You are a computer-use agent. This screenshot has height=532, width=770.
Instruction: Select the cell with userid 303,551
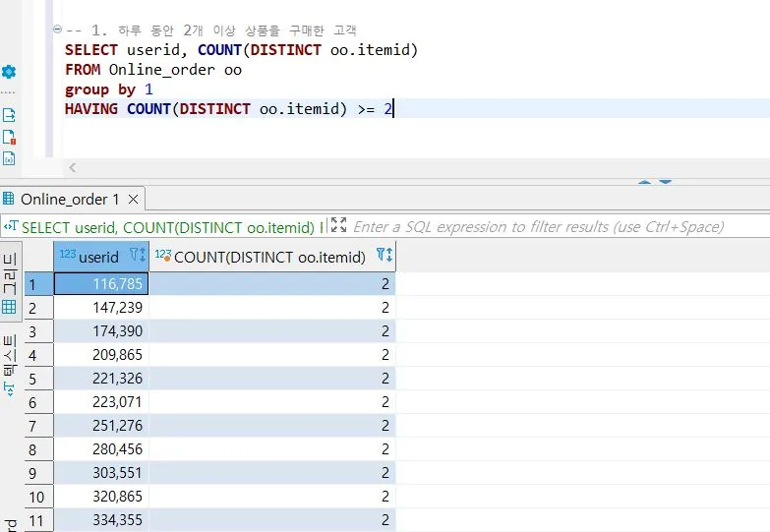click(101, 473)
